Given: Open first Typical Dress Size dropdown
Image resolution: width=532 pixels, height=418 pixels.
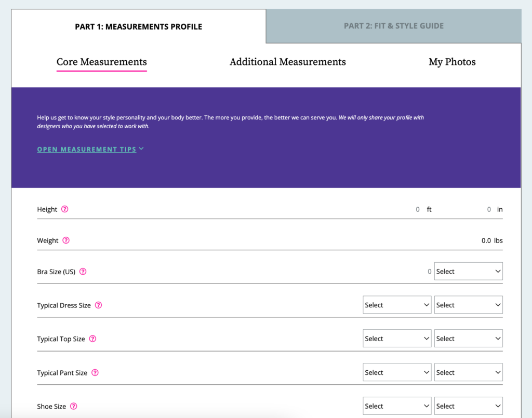Looking at the screenshot, I should tap(397, 305).
